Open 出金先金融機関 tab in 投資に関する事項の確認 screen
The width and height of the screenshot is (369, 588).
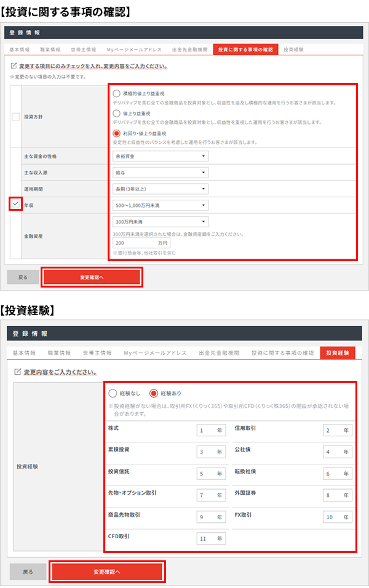point(190,50)
